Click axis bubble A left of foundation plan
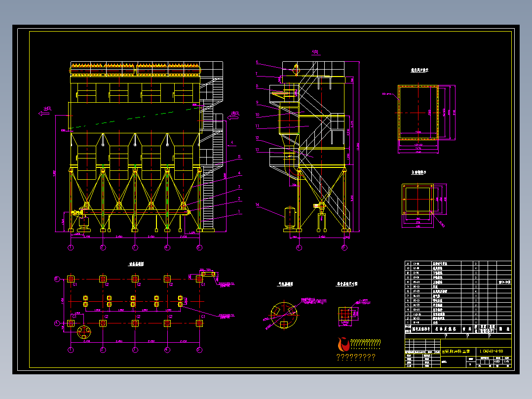This screenshot has height=399, width=532. (57, 323)
